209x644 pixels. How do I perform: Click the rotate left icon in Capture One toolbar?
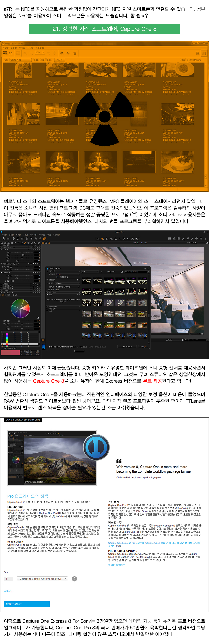13,238
